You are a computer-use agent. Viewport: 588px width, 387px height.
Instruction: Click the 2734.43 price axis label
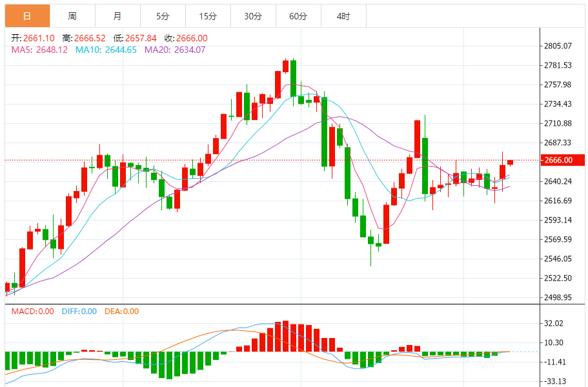(x=558, y=104)
